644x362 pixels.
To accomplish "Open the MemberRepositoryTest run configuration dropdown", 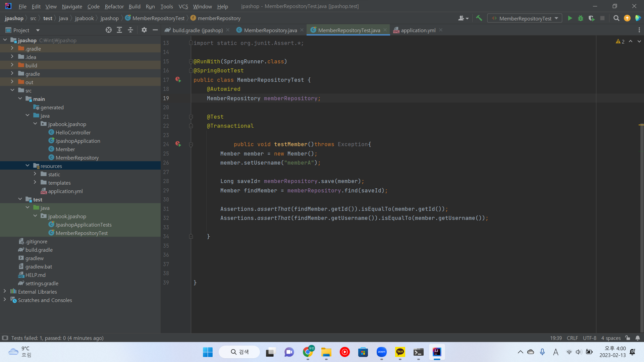I will [525, 18].
